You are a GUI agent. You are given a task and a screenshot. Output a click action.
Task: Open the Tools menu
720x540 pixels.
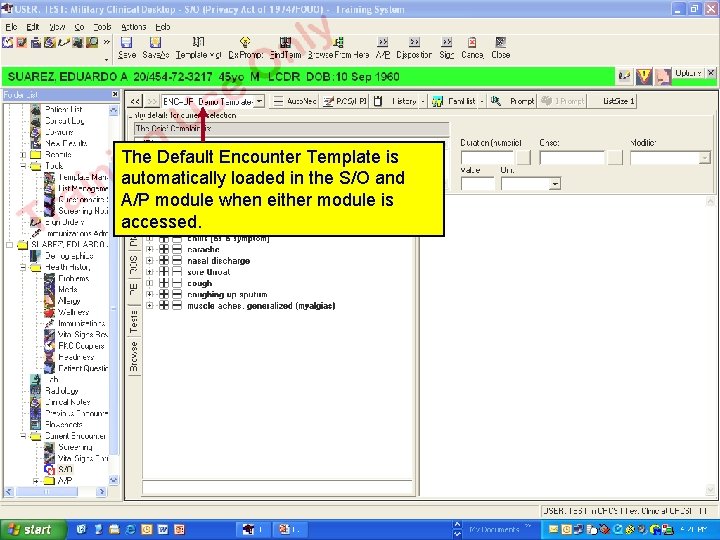(102, 27)
